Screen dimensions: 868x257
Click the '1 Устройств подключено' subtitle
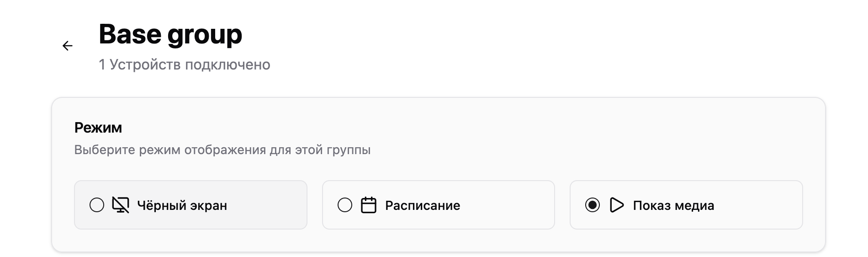[184, 65]
